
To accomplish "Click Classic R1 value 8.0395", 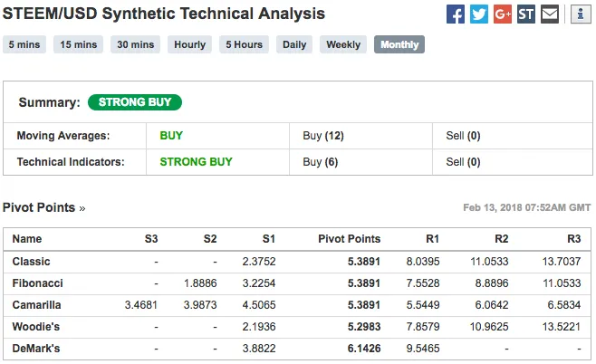I will tap(423, 262).
